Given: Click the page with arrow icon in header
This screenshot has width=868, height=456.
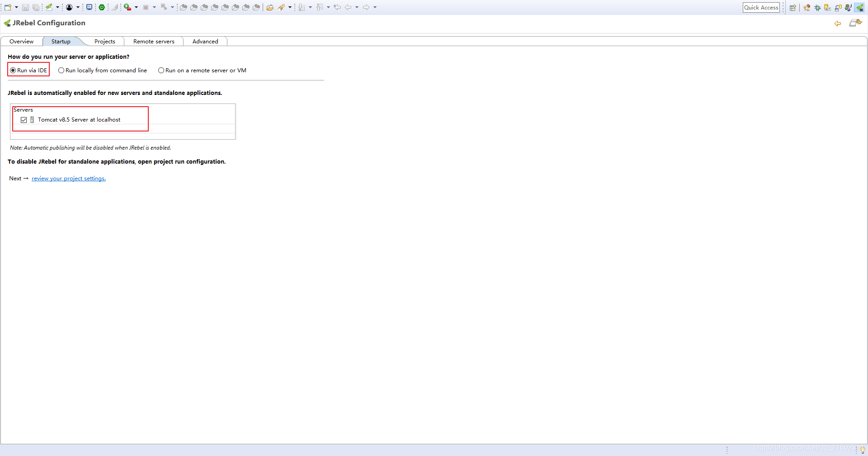Looking at the screenshot, I should tap(855, 23).
